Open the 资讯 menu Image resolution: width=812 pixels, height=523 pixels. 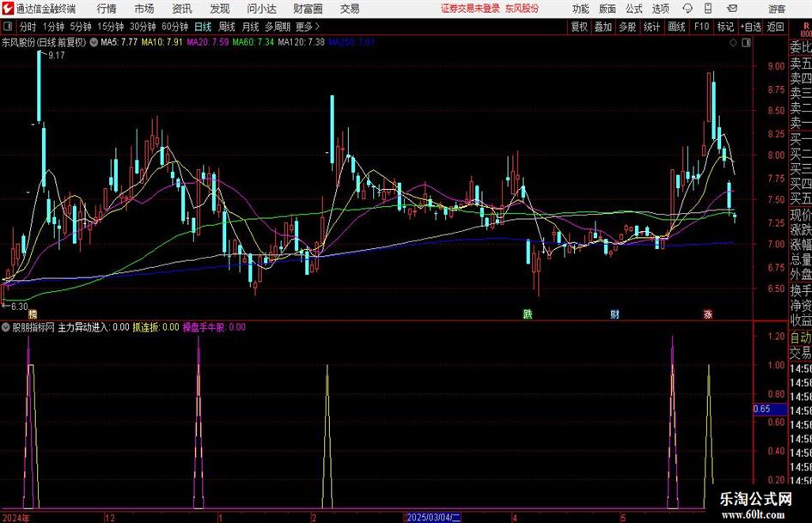tap(182, 9)
